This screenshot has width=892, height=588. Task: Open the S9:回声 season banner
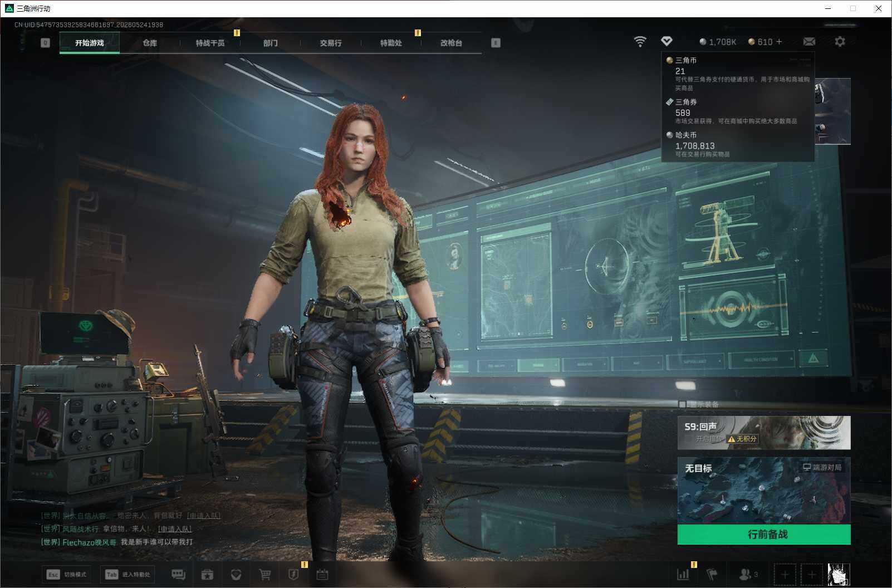(764, 433)
